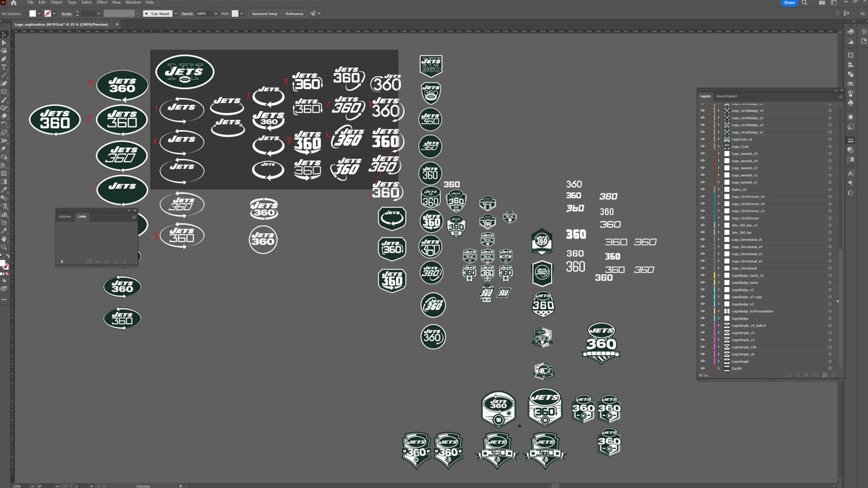
Task: Click the white Fill color swatch in the control bar
Action: tap(33, 14)
